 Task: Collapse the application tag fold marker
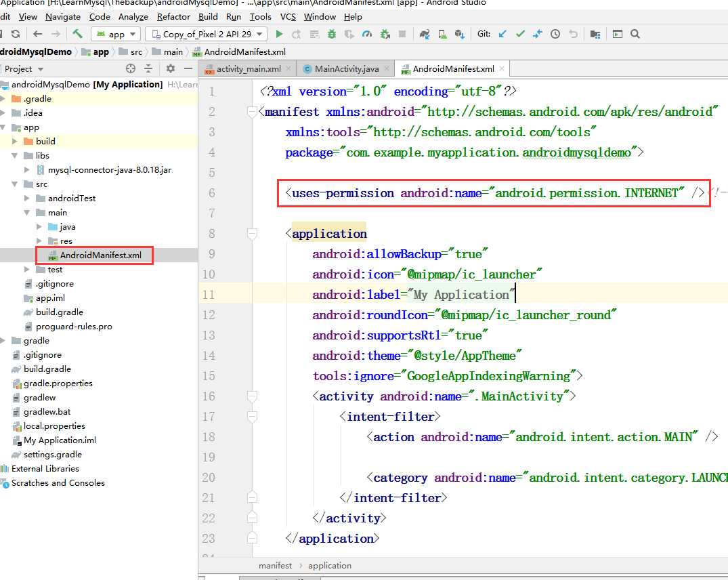tap(252, 234)
